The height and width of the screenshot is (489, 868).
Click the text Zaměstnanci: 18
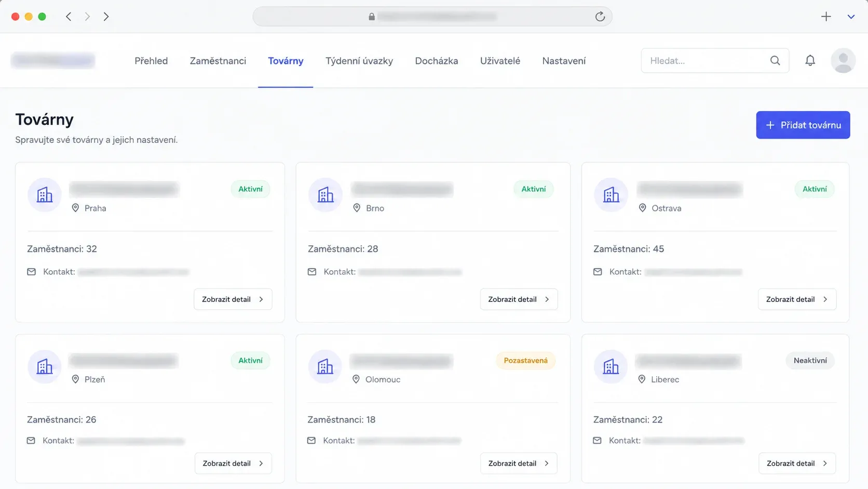click(341, 419)
